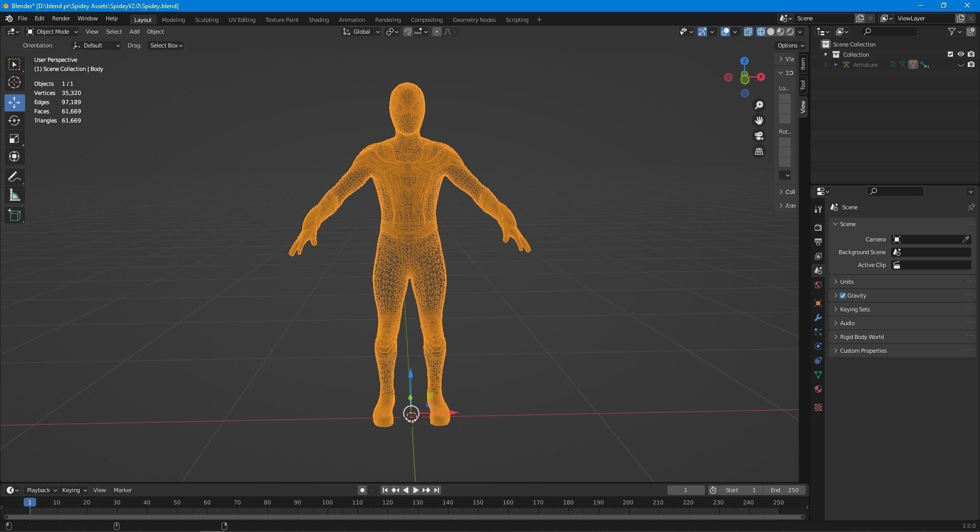Pin the Scene properties with the pin icon
This screenshot has width=980, height=532.
click(971, 207)
